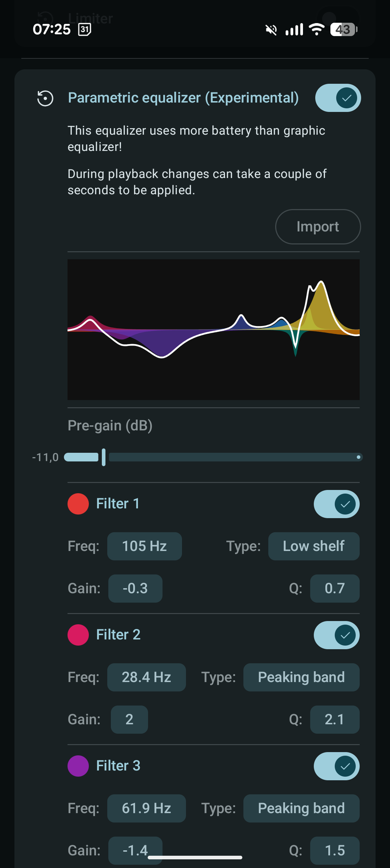Click the parametric equalizer reset icon
390x868 pixels.
pos(45,98)
